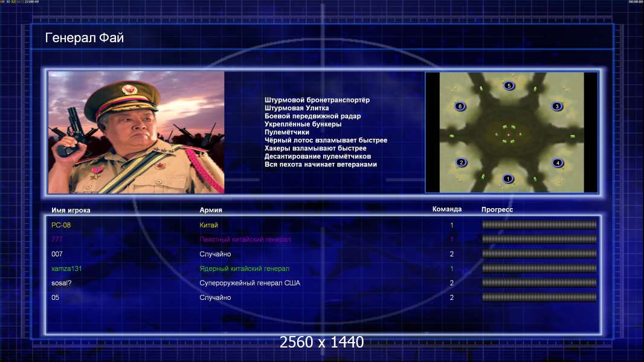Click the loading progress bar for 777
The image size is (644, 362).
tap(539, 239)
